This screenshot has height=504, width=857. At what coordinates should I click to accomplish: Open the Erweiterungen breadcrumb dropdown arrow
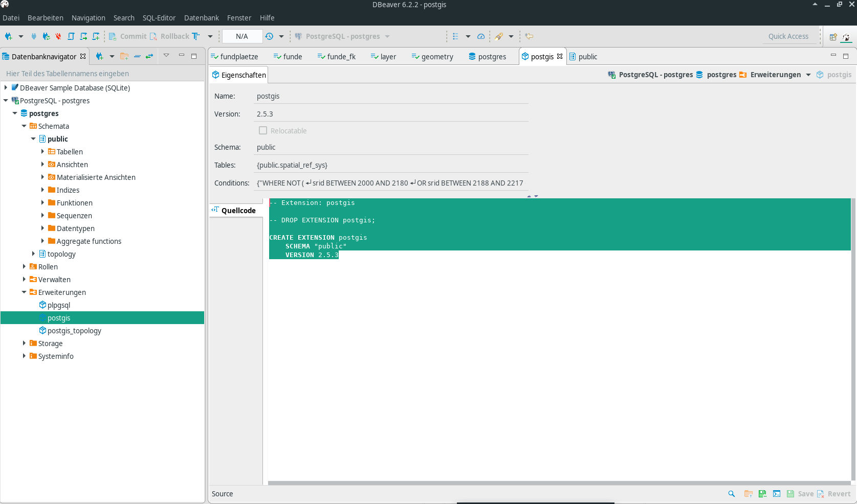tap(808, 75)
